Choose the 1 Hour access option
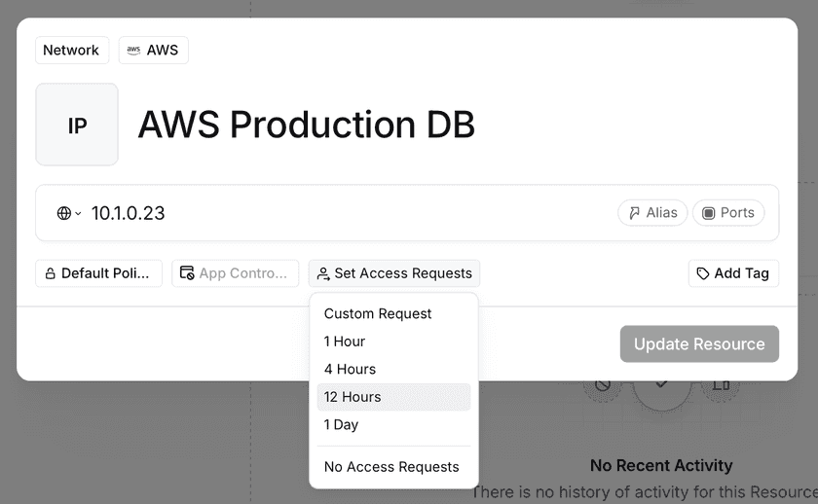 tap(345, 342)
